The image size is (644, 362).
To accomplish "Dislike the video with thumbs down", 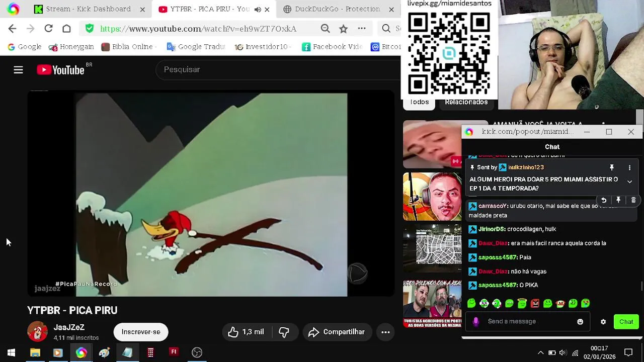I will [x=284, y=332].
